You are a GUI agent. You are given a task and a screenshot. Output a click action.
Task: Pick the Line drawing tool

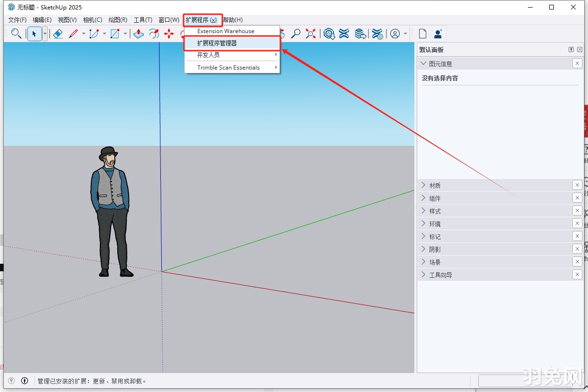pos(74,34)
